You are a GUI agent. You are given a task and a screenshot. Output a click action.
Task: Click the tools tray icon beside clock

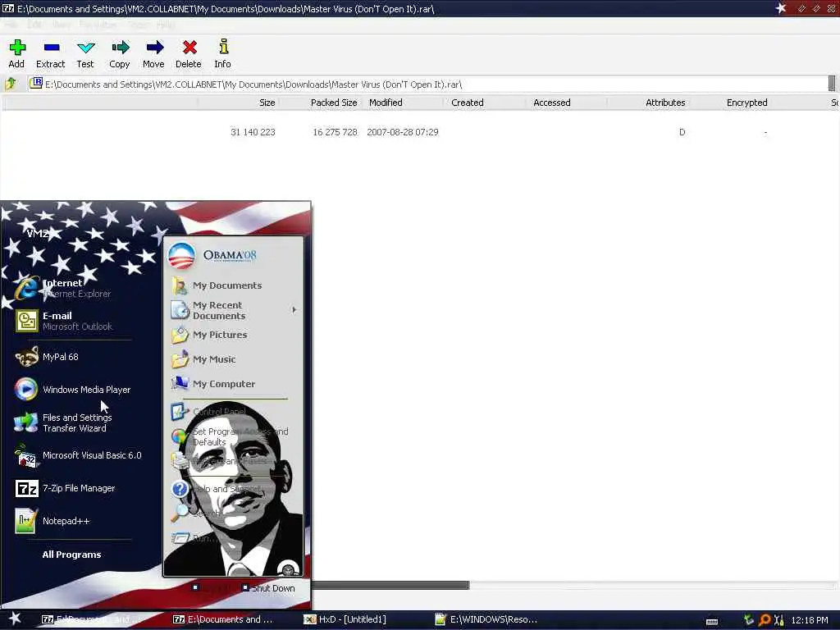pyautogui.click(x=779, y=620)
